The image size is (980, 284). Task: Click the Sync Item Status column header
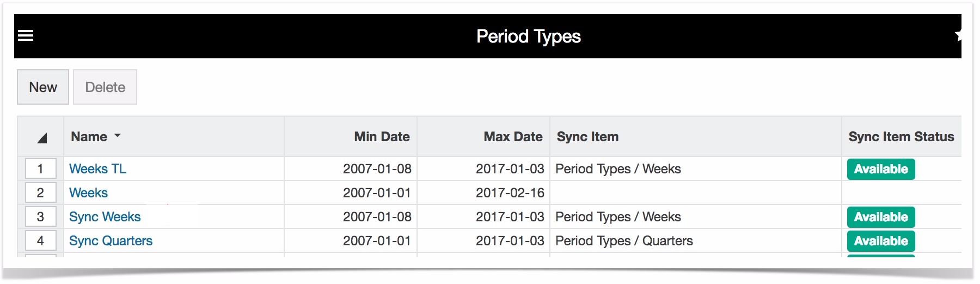point(901,137)
